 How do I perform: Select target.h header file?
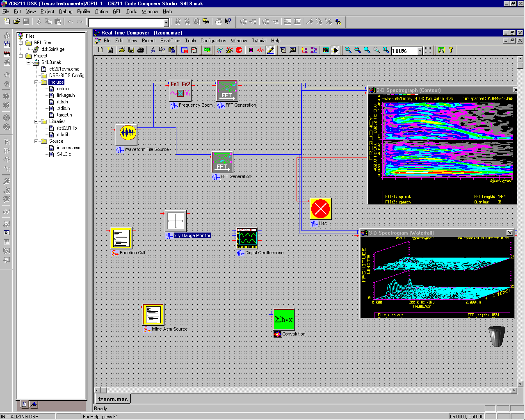[x=64, y=115]
